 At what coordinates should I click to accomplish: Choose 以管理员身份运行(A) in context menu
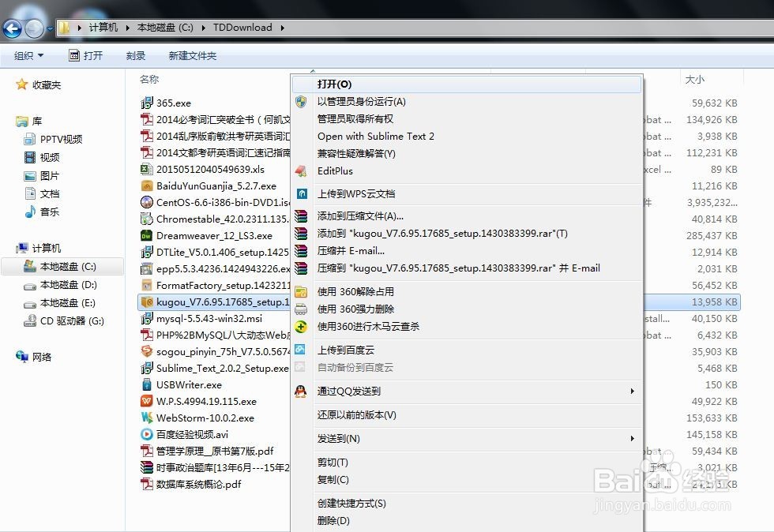[x=467, y=102]
